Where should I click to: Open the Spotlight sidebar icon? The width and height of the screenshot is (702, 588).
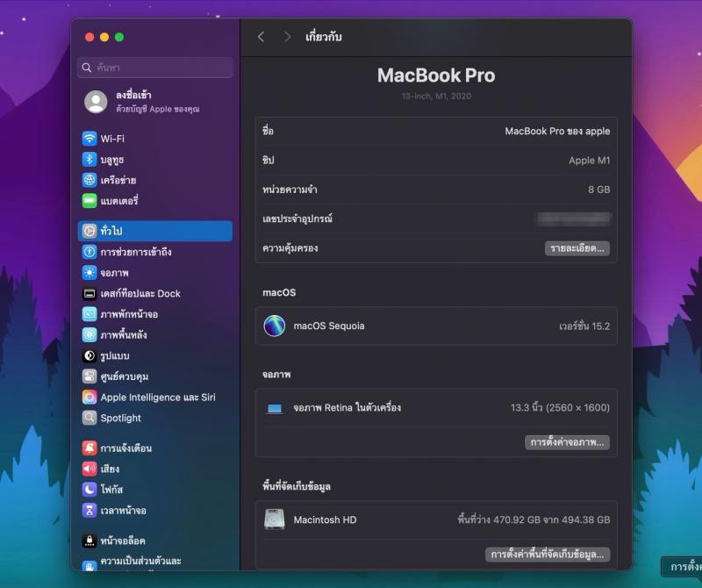click(90, 418)
